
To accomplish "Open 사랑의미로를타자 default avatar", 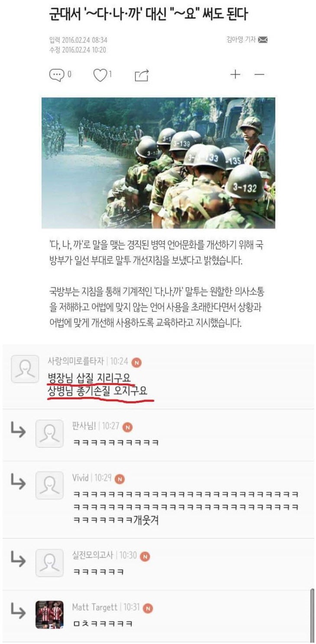I will tap(25, 369).
